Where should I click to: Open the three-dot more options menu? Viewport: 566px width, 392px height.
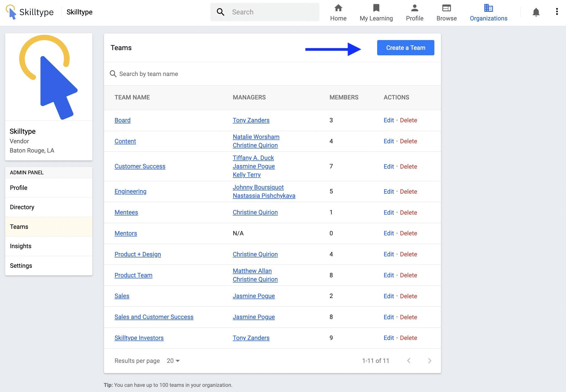click(557, 12)
